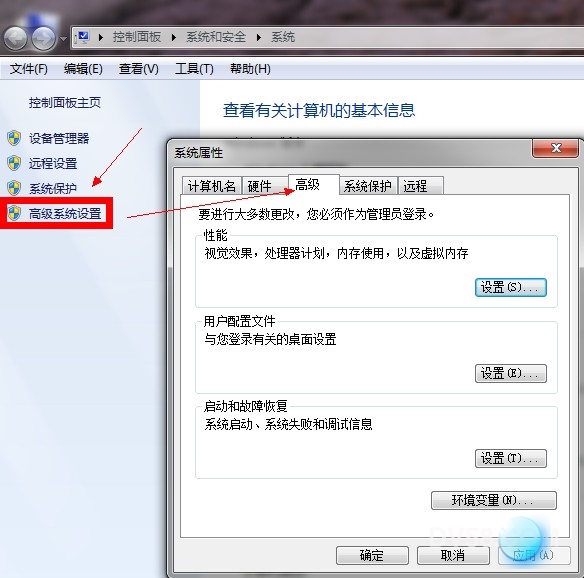The width and height of the screenshot is (584, 578).
Task: Select the 远程 tab
Action: click(x=420, y=186)
